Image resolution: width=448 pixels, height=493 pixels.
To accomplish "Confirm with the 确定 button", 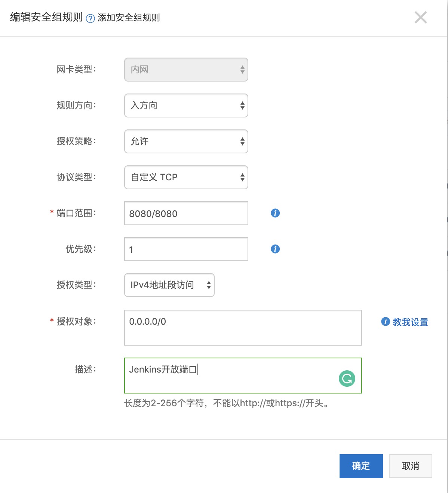I will click(361, 466).
